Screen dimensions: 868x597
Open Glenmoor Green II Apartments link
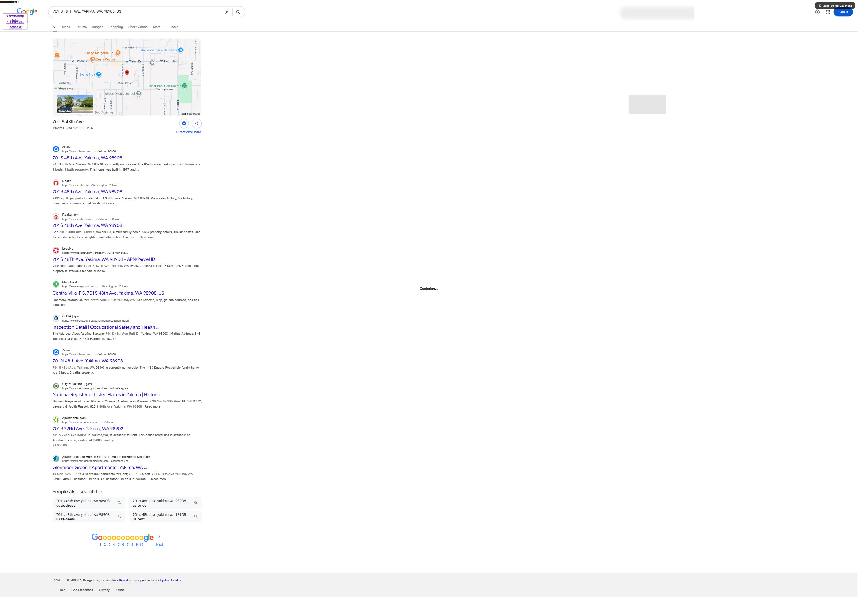tap(100, 468)
